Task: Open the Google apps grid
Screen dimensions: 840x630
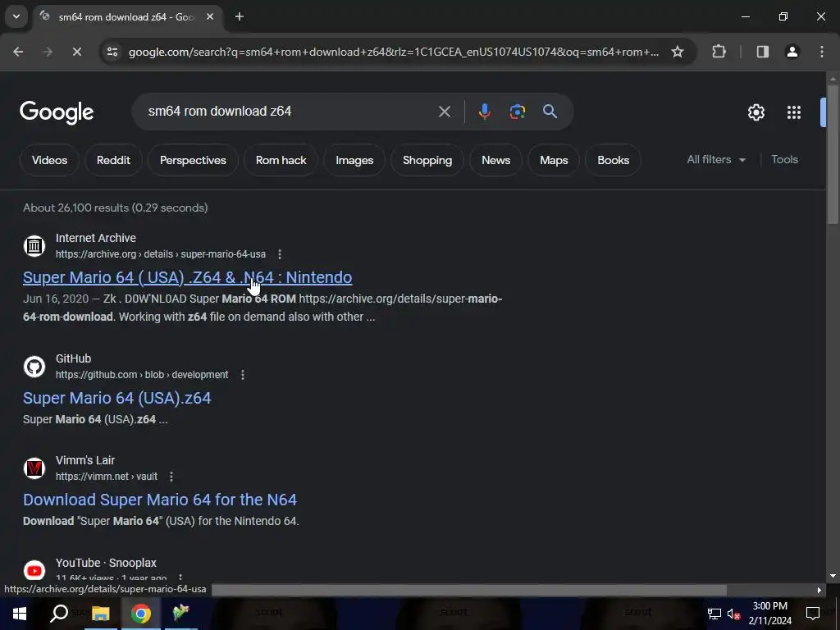Action: click(x=793, y=112)
